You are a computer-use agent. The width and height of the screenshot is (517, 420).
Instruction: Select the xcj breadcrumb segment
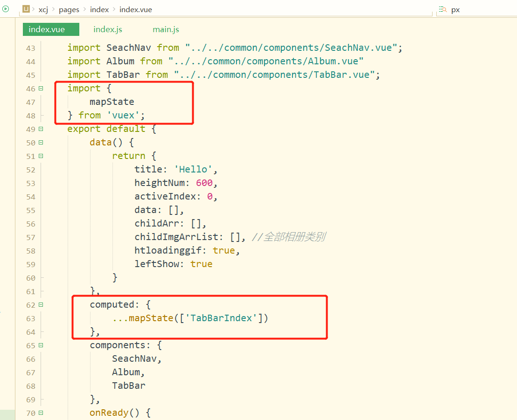point(43,9)
